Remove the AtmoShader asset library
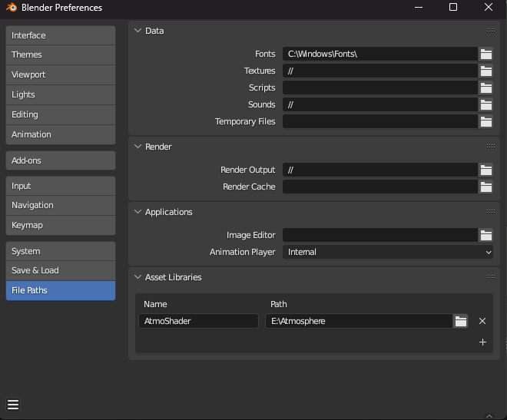The image size is (507, 420). pyautogui.click(x=482, y=321)
